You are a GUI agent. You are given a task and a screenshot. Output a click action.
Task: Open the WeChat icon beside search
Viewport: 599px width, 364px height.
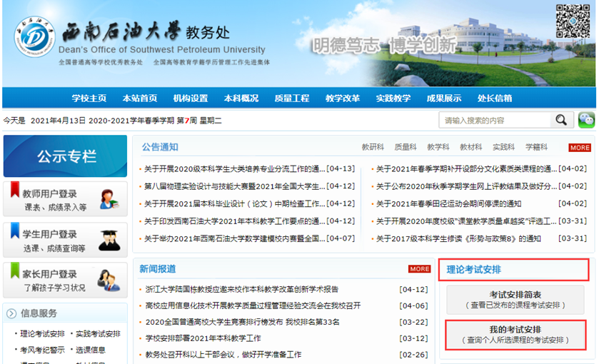point(586,120)
